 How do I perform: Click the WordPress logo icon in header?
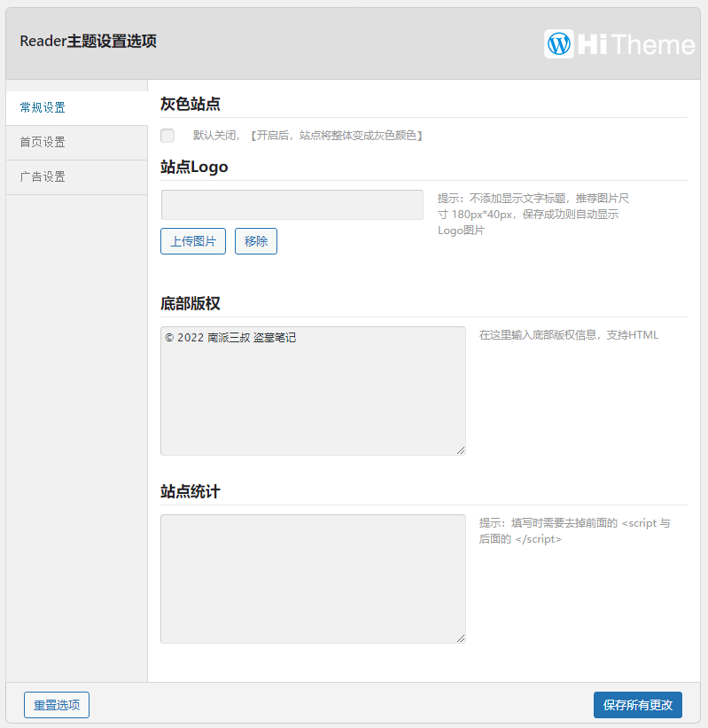click(x=559, y=43)
